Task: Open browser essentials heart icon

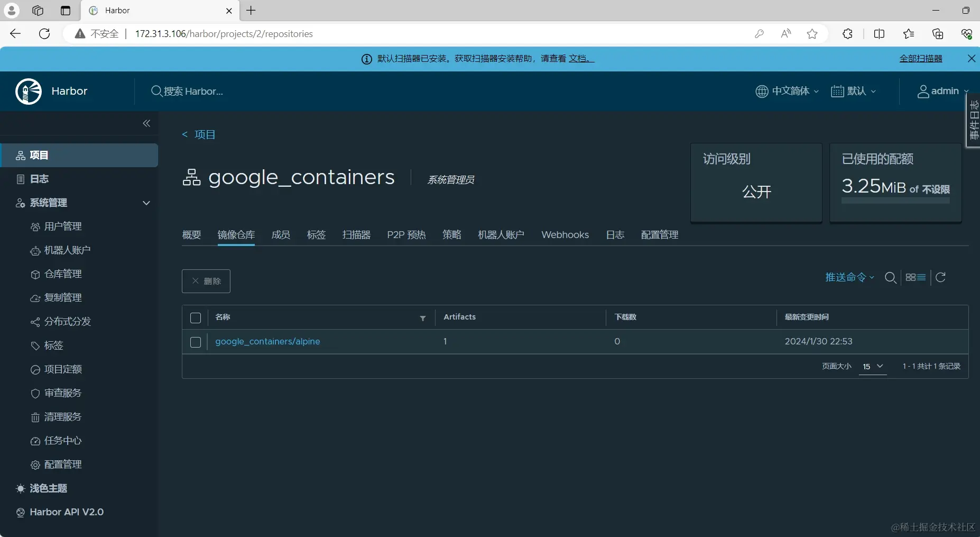Action: (x=967, y=34)
